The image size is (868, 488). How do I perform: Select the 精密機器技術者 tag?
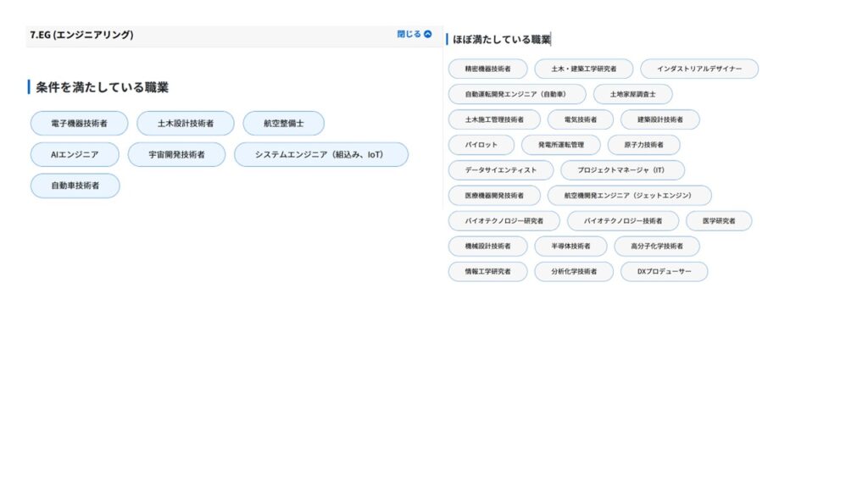click(x=487, y=69)
